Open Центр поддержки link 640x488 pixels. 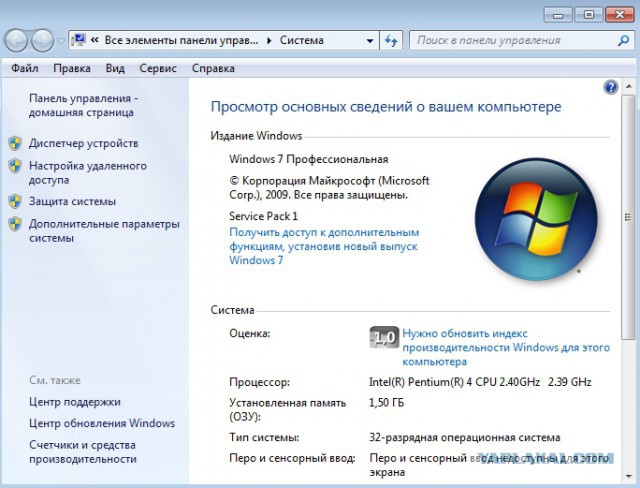coord(75,402)
